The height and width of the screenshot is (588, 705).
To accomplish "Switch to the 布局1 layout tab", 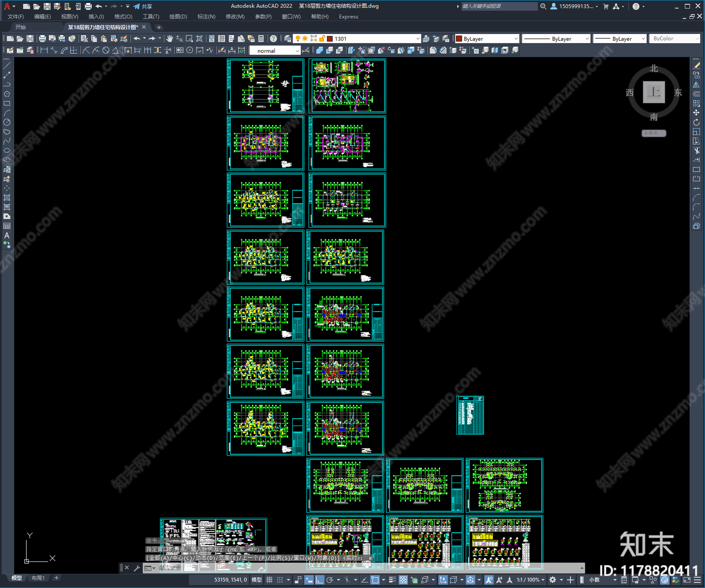I will click(x=38, y=578).
